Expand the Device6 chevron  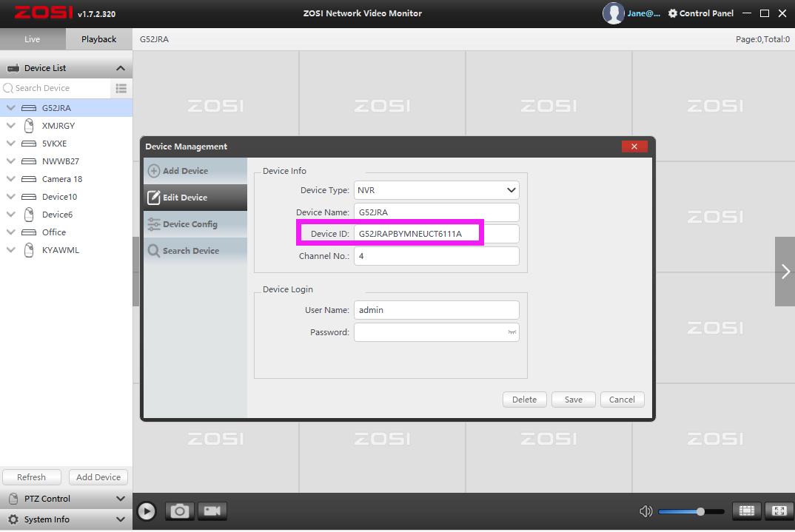pyautogui.click(x=10, y=215)
